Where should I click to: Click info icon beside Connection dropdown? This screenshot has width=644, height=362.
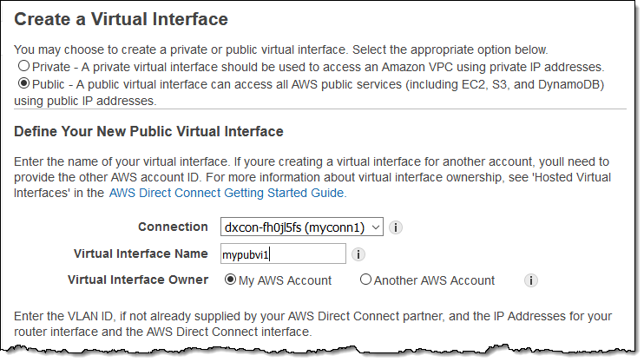396,227
